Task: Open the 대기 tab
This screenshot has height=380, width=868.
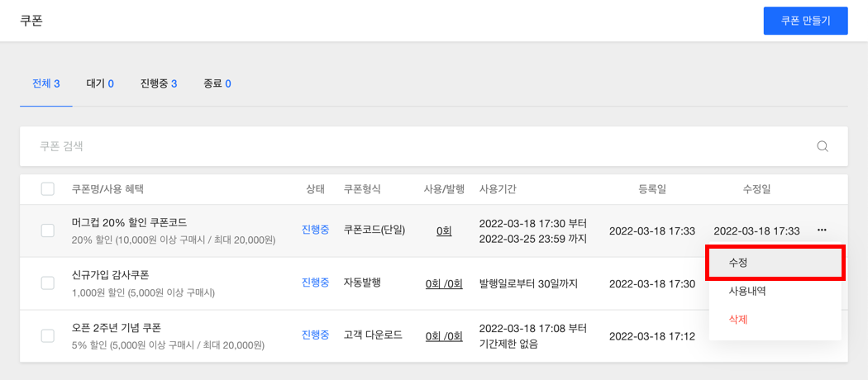Action: tap(100, 83)
